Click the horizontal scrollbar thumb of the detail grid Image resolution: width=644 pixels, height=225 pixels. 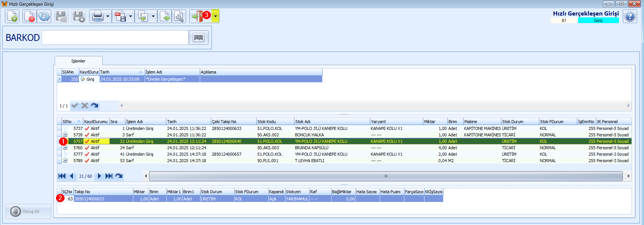386,176
